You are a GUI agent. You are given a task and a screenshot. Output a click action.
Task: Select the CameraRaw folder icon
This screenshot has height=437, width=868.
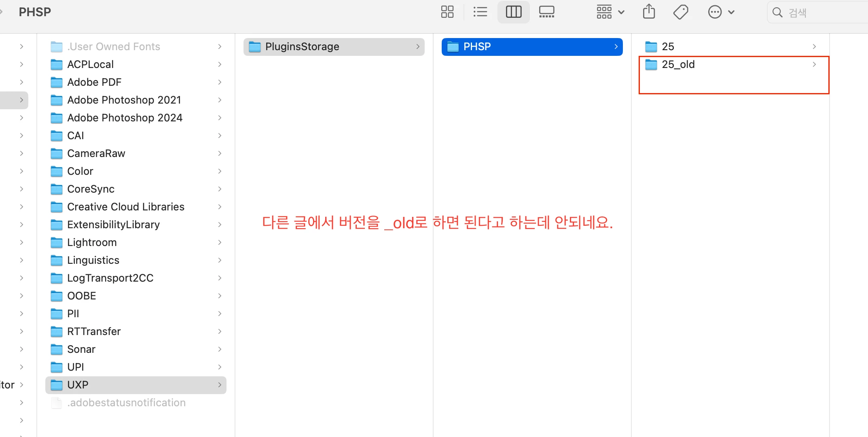pyautogui.click(x=57, y=154)
